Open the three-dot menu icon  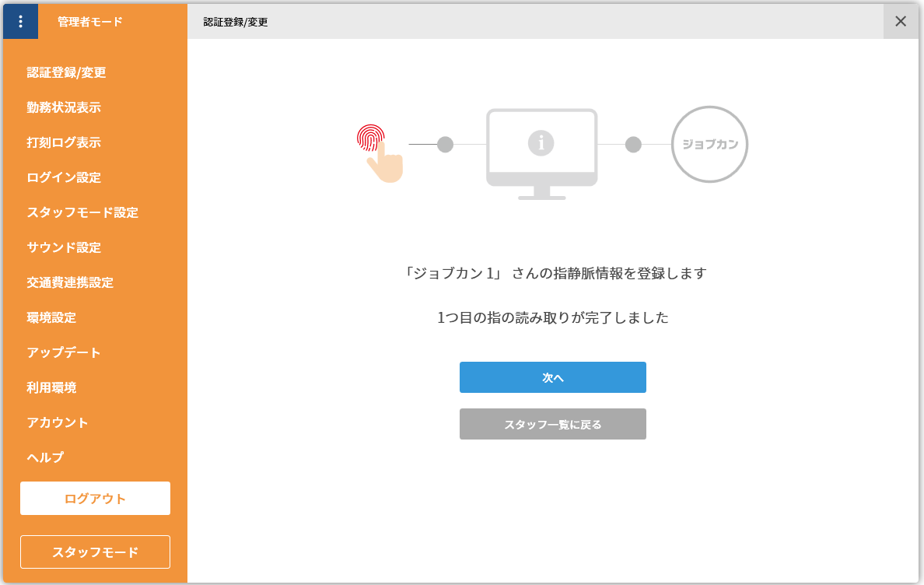click(21, 22)
